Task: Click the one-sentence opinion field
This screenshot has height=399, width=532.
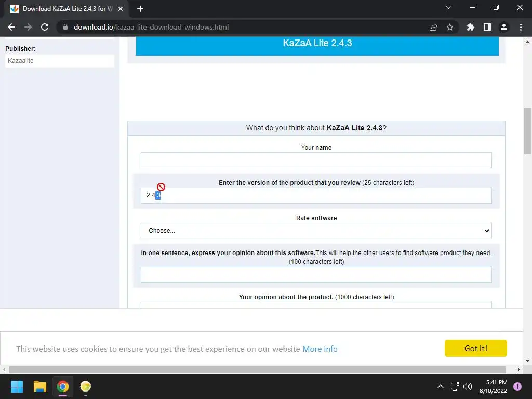Action: pos(316,274)
